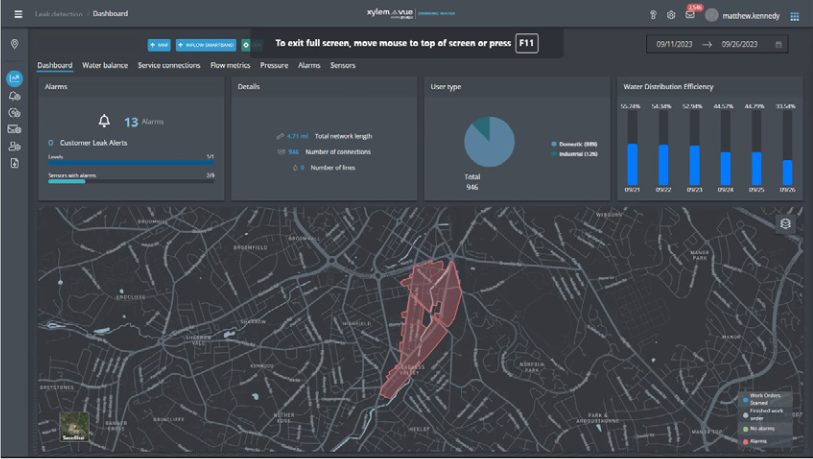
Task: Click the map layers icon
Action: [x=785, y=223]
